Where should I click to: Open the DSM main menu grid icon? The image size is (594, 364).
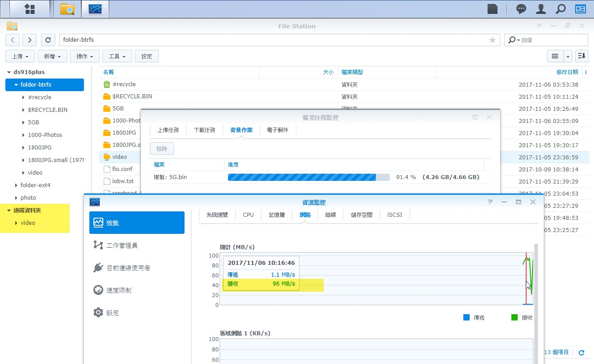[x=30, y=9]
